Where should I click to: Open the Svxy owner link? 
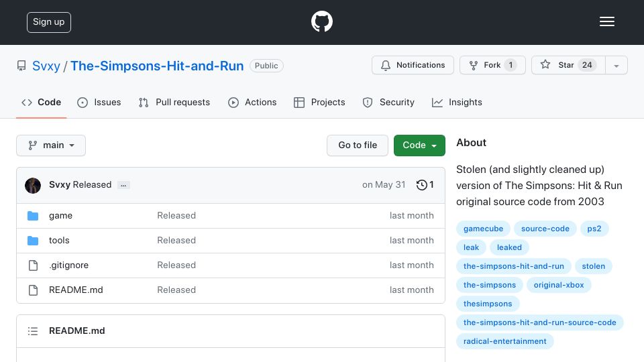(x=46, y=66)
